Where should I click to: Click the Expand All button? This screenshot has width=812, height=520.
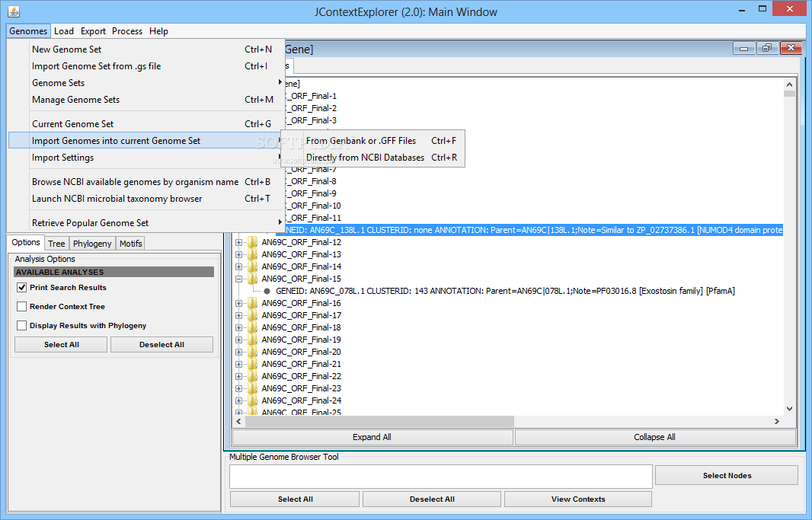[x=372, y=437]
